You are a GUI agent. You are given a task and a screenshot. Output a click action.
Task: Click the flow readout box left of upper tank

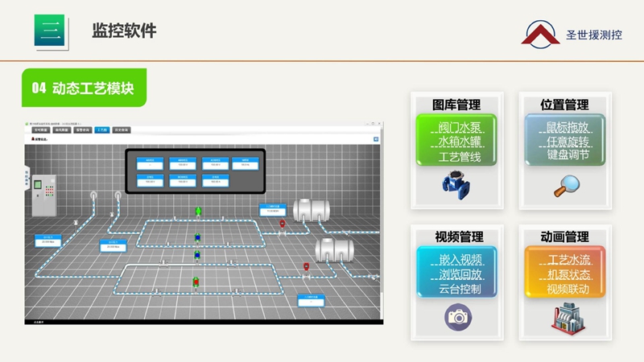pyautogui.click(x=273, y=210)
